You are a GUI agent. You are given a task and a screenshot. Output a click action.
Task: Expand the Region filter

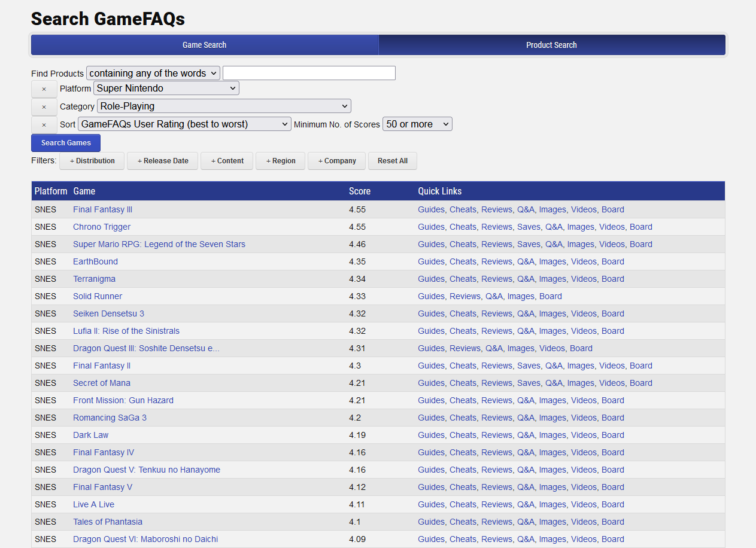pos(281,161)
